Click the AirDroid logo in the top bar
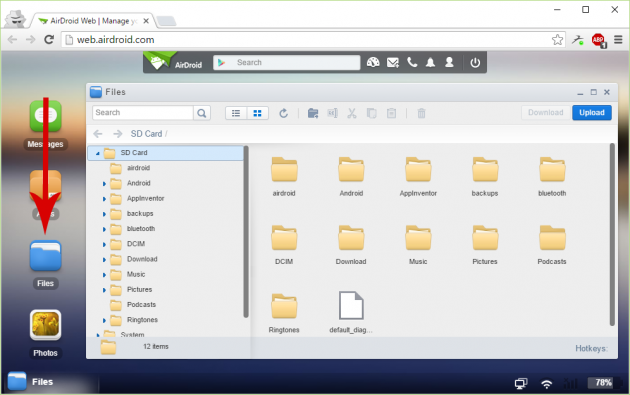This screenshot has height=395, width=630. (x=174, y=62)
